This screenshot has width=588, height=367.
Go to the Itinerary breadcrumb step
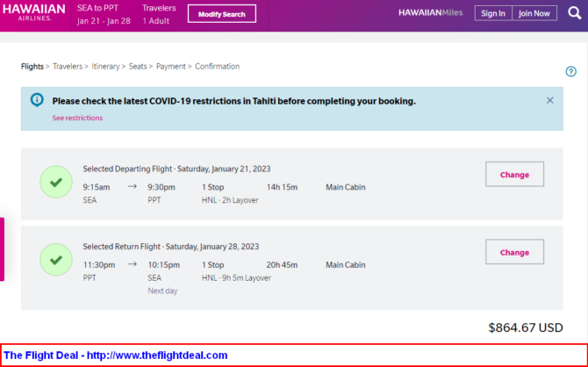pyautogui.click(x=105, y=67)
